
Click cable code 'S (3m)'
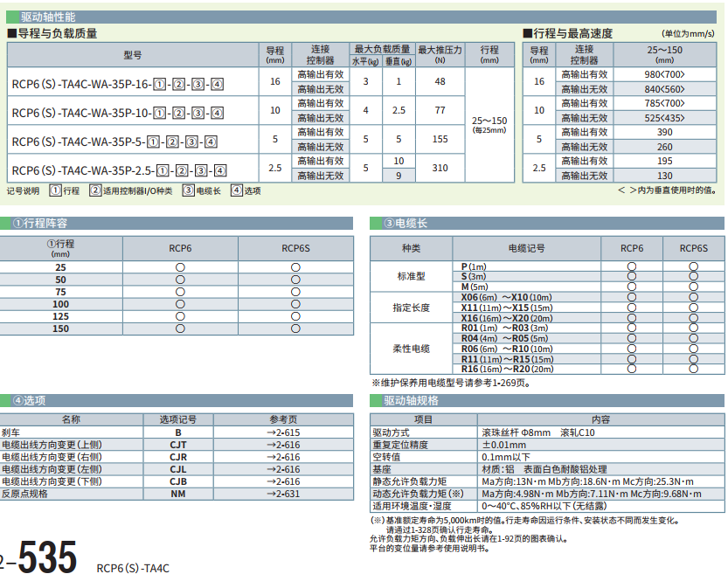click(474, 277)
